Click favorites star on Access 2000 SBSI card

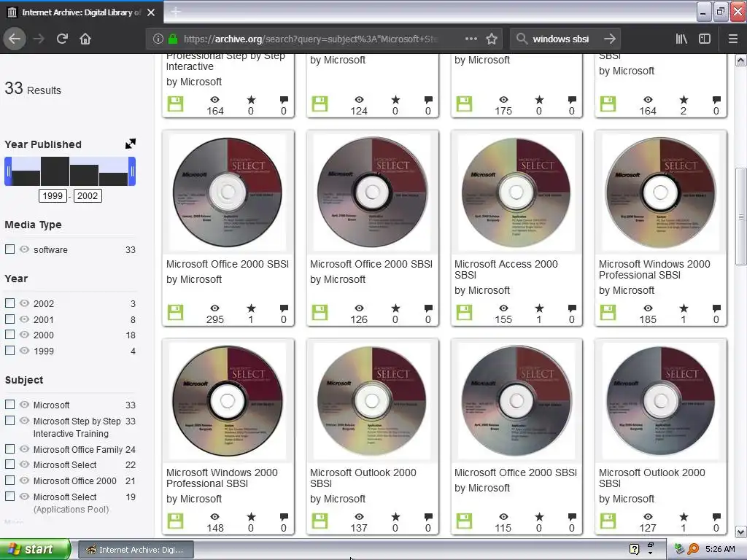point(539,308)
